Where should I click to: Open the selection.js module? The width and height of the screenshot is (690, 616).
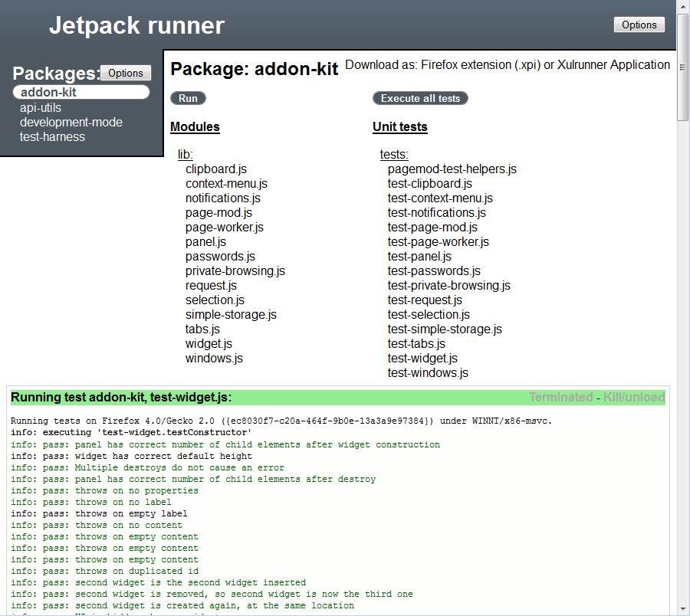(215, 300)
